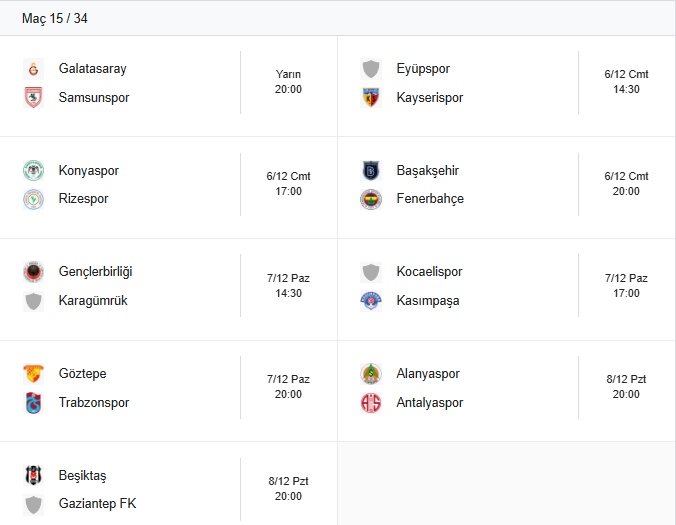Click the Antalyaspor club logo
This screenshot has width=676, height=525.
(x=371, y=403)
